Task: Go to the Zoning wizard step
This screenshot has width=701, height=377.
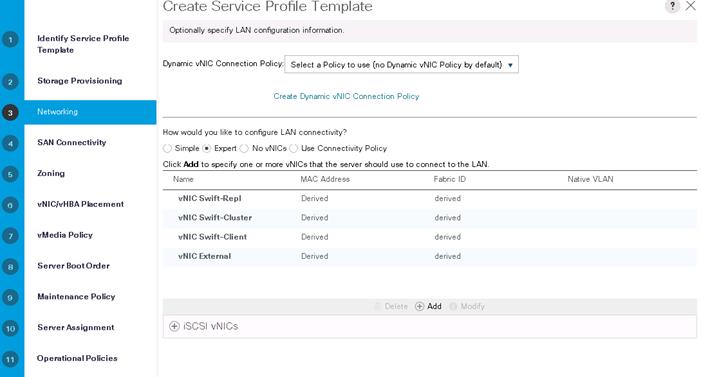Action: [51, 174]
